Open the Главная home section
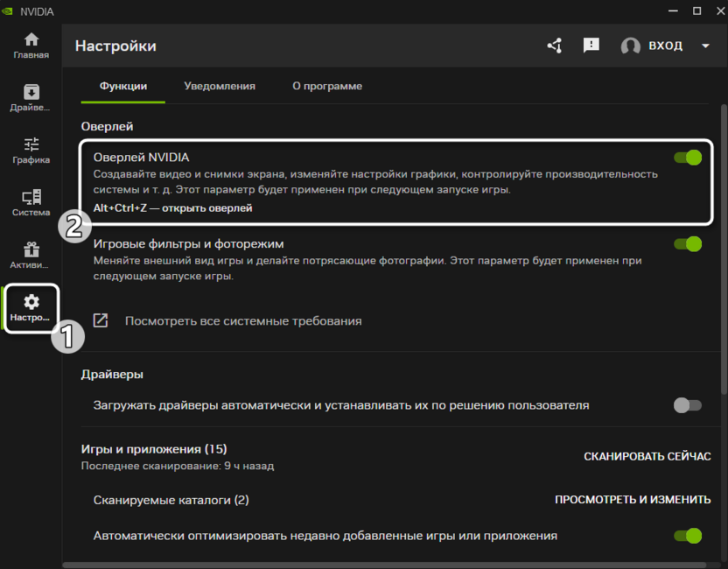Viewport: 728px width, 569px height. 31,46
